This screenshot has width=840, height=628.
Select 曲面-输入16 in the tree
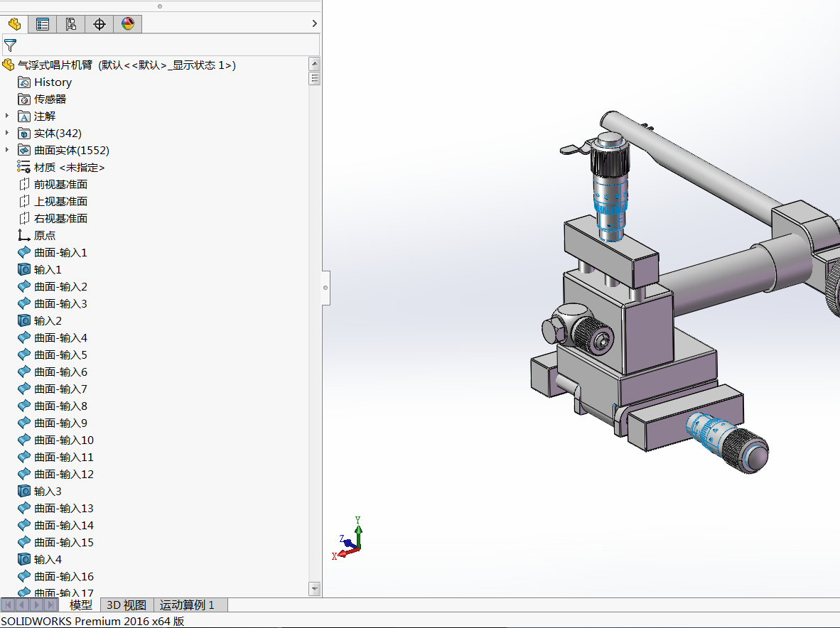[x=64, y=577]
